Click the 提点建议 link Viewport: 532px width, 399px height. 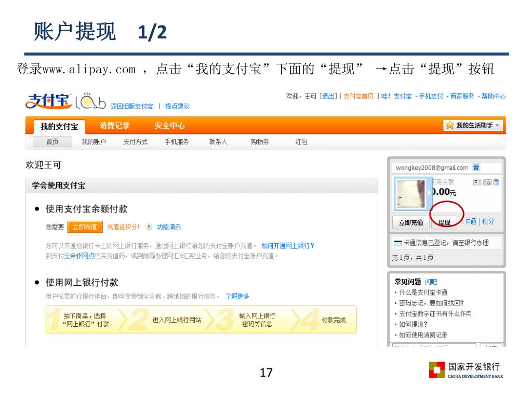click(x=177, y=106)
